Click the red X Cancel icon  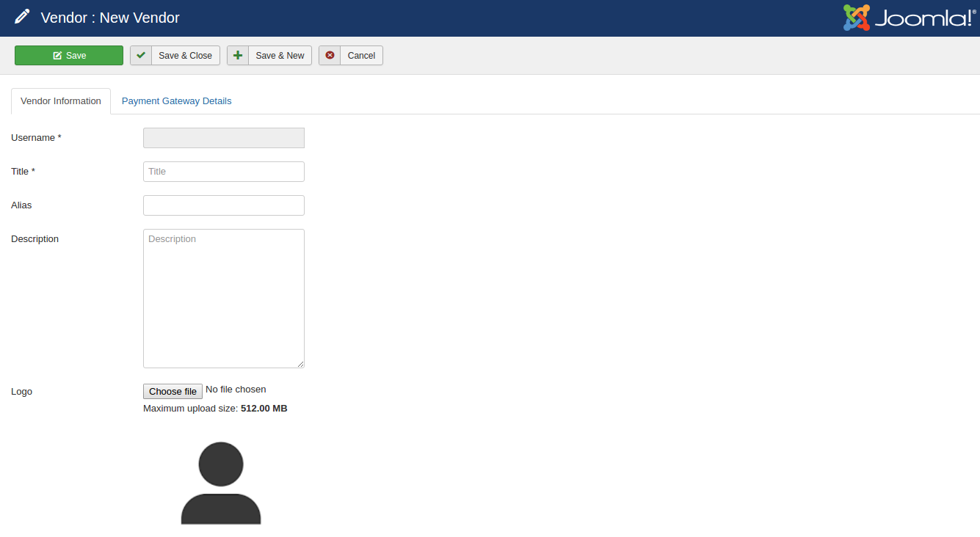(330, 56)
